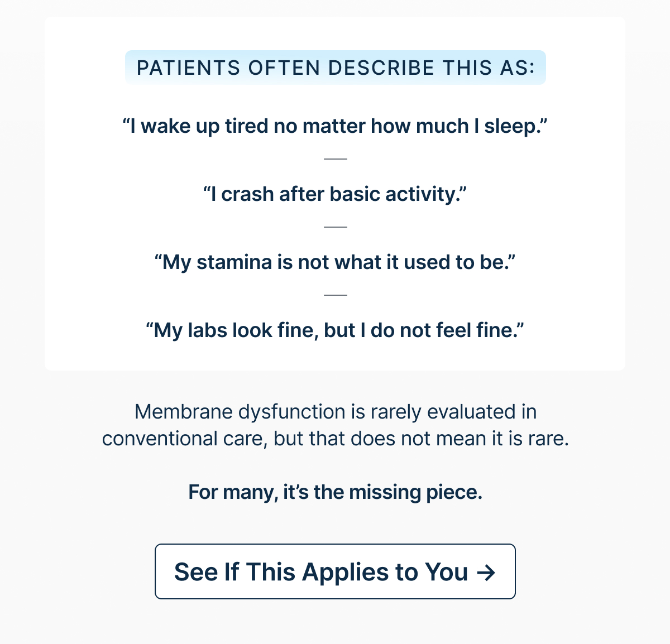The height and width of the screenshot is (644, 670).
Task: Click the divider below 'I crash after basic activity.'
Action: [x=335, y=227]
